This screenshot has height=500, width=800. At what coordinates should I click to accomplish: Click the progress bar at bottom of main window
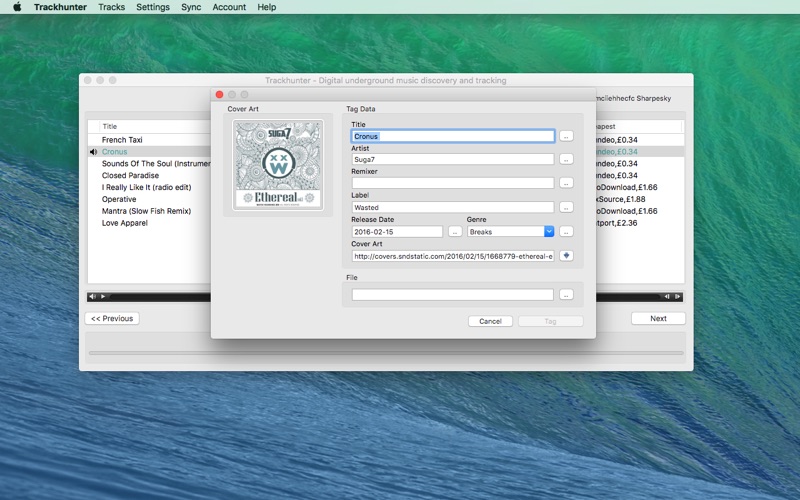386,353
